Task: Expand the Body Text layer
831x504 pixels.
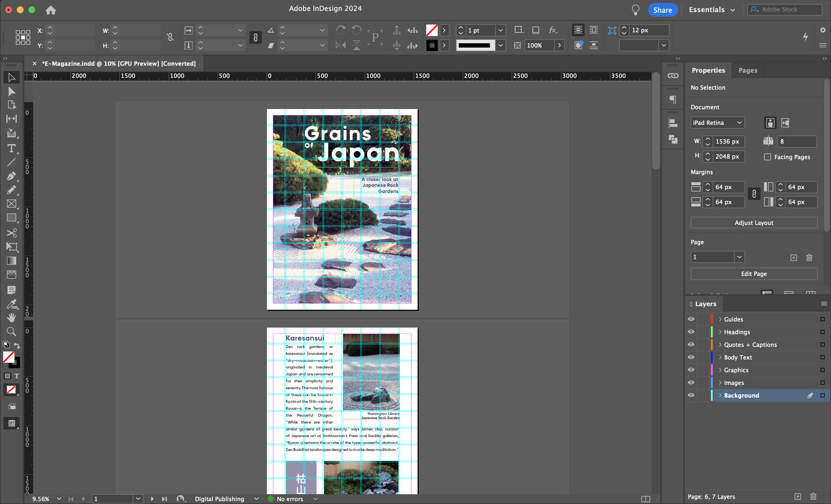Action: [x=720, y=357]
